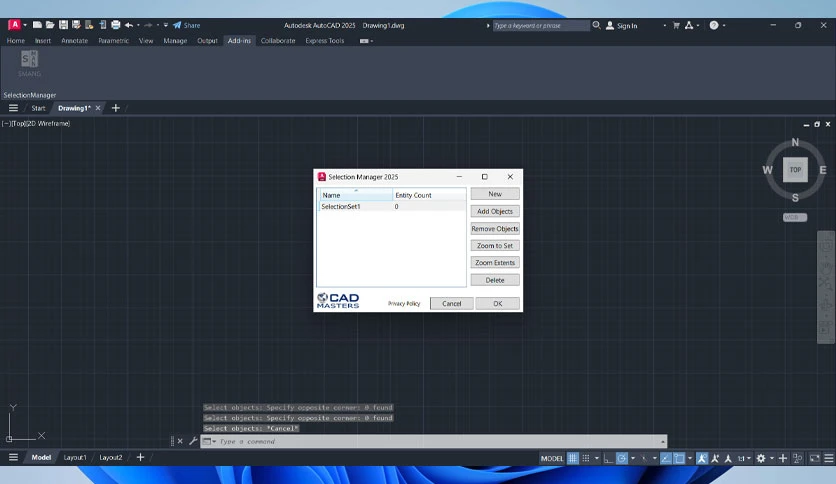Click the Save As icon in quick access toolbar
836x484 pixels.
76,25
